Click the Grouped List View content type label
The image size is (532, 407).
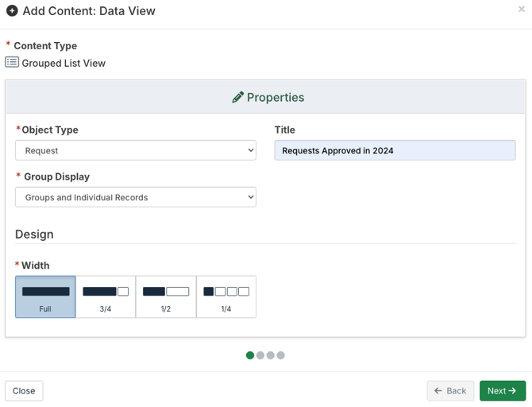coord(64,63)
